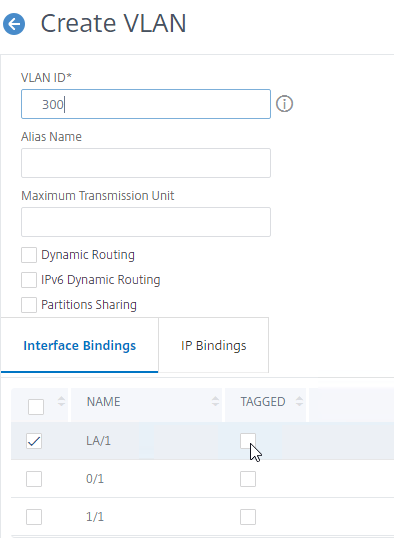Viewport: 394px width, 538px height.
Task: Sort by the NAME column arrows
Action: [x=215, y=401]
